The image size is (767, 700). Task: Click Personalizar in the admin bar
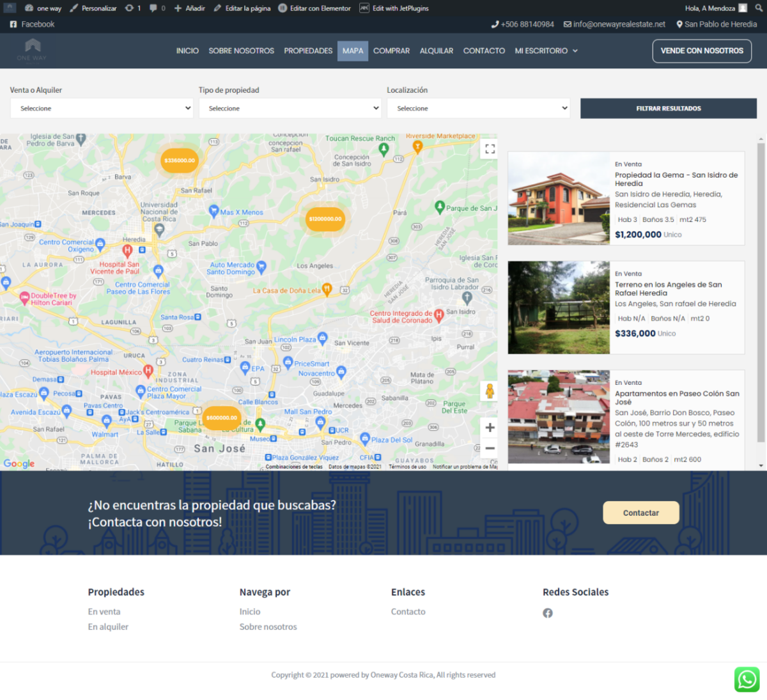tap(93, 8)
